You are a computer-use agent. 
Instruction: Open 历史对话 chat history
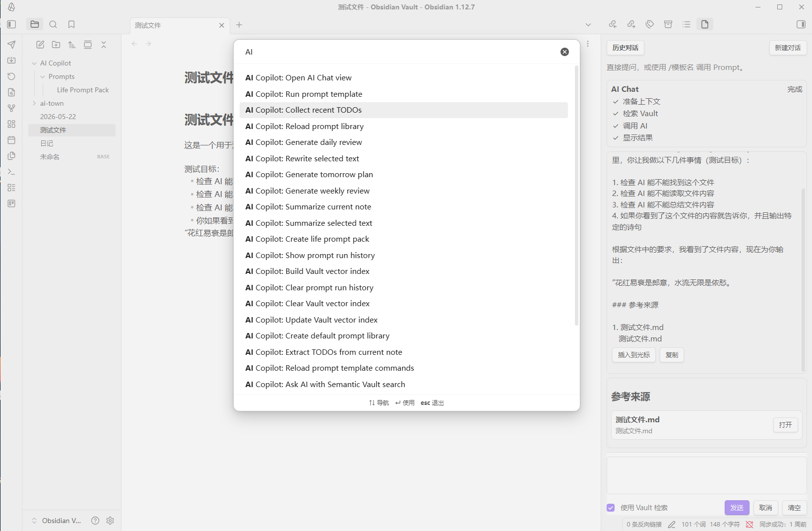point(625,48)
